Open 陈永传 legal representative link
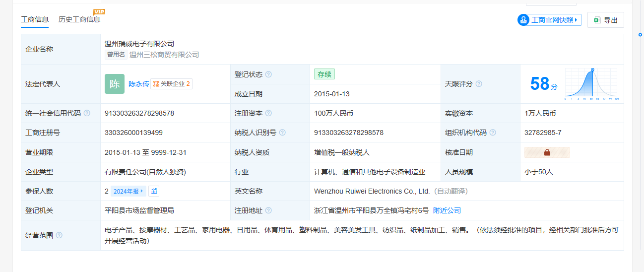 [139, 84]
